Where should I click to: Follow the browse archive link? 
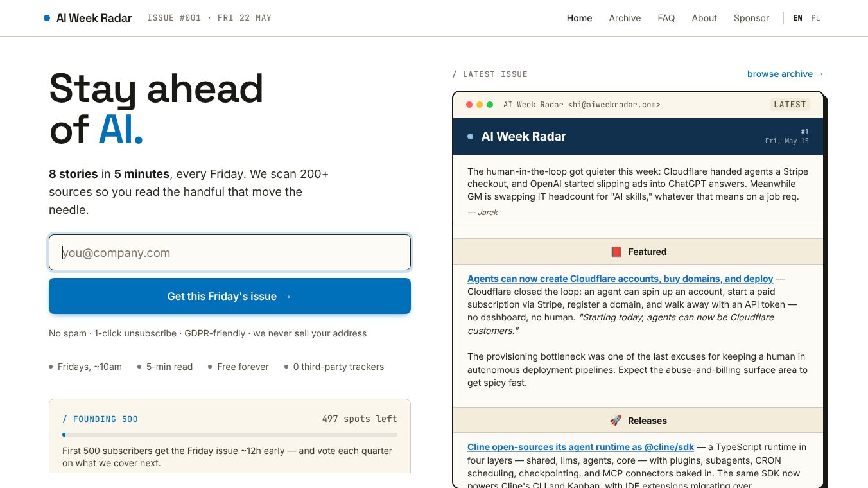pos(785,74)
